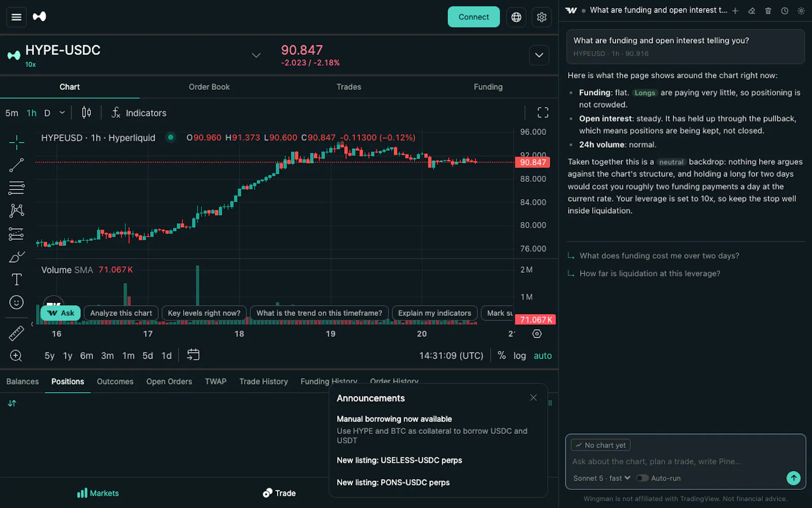The image size is (812, 508).
Task: Switch chart interval to D
Action: click(x=47, y=113)
